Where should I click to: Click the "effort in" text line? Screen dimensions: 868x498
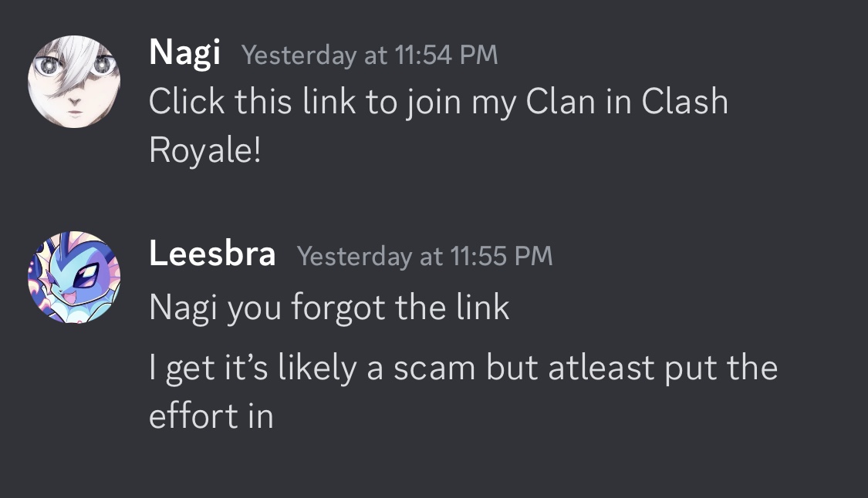(x=211, y=416)
